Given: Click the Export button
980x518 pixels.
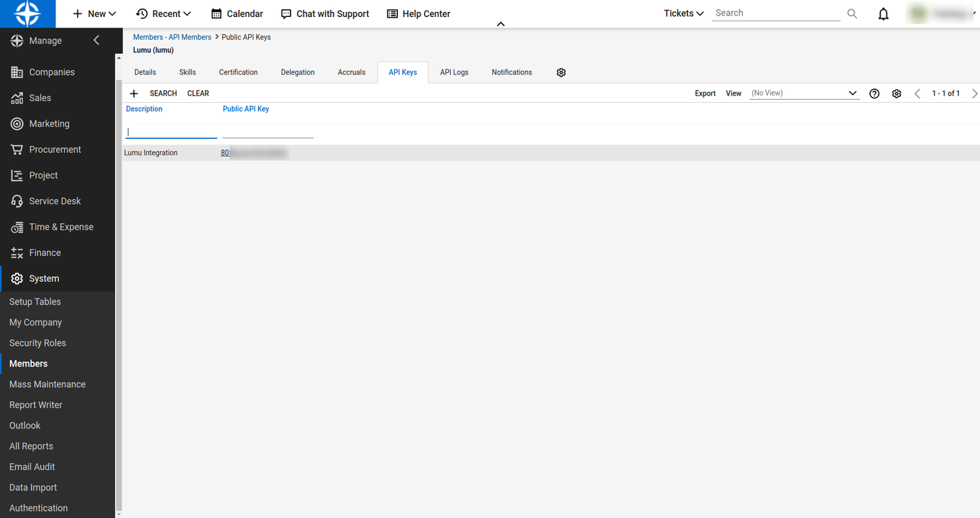Looking at the screenshot, I should pyautogui.click(x=705, y=94).
